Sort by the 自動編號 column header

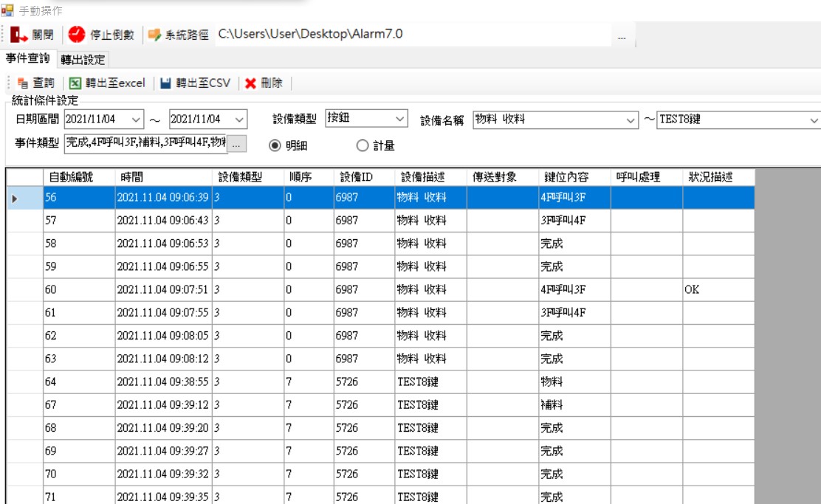coord(79,177)
